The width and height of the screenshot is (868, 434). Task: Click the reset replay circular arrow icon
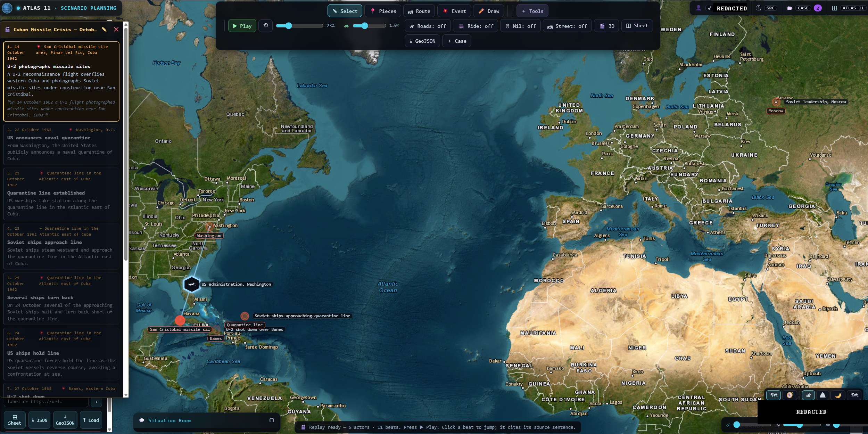[x=266, y=26]
